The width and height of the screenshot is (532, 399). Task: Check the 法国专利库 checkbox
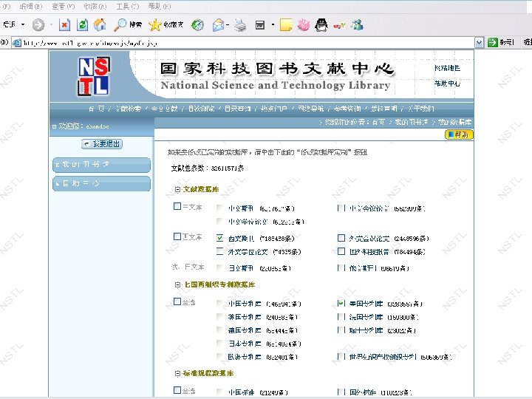341,317
